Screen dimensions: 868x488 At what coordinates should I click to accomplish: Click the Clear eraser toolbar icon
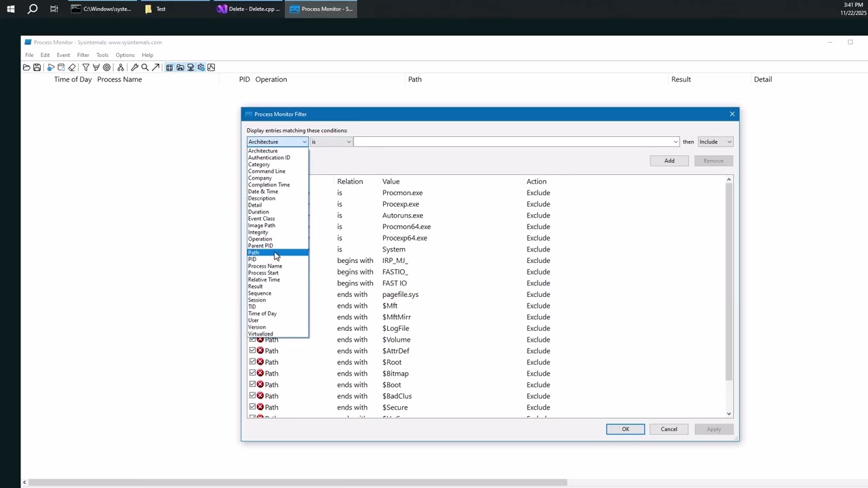[x=72, y=67]
